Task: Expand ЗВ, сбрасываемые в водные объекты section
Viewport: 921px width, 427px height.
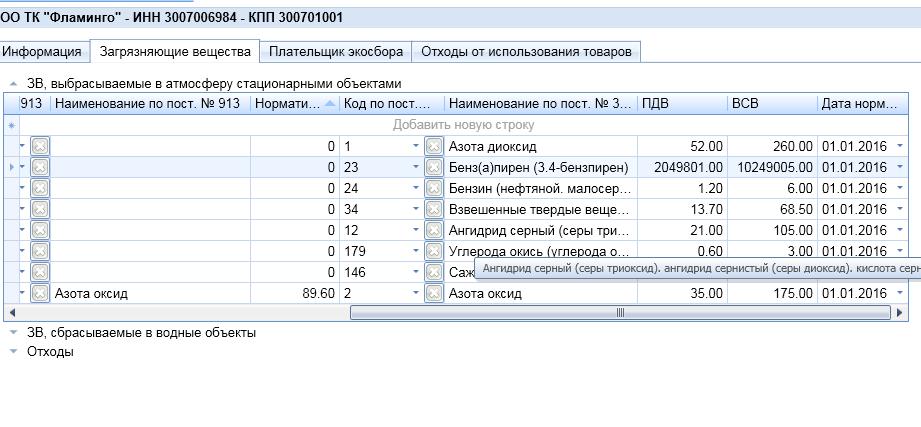Action: [13, 333]
